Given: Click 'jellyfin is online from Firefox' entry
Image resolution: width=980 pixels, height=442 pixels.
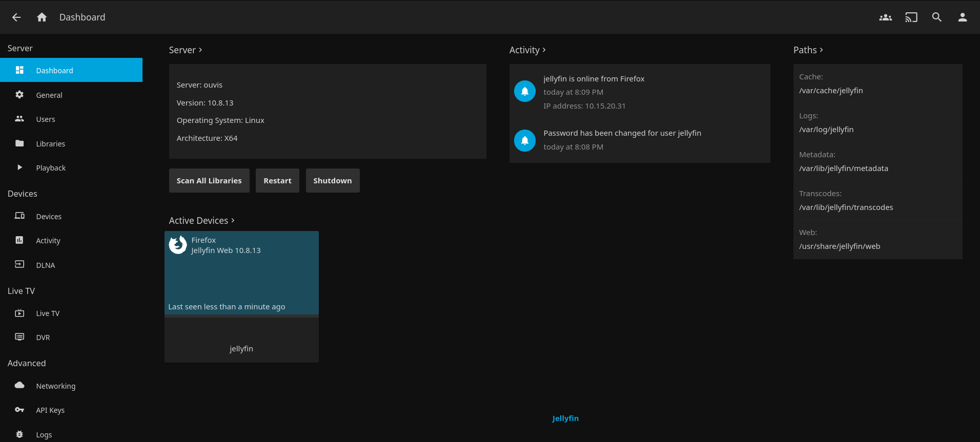Looking at the screenshot, I should tap(594, 79).
